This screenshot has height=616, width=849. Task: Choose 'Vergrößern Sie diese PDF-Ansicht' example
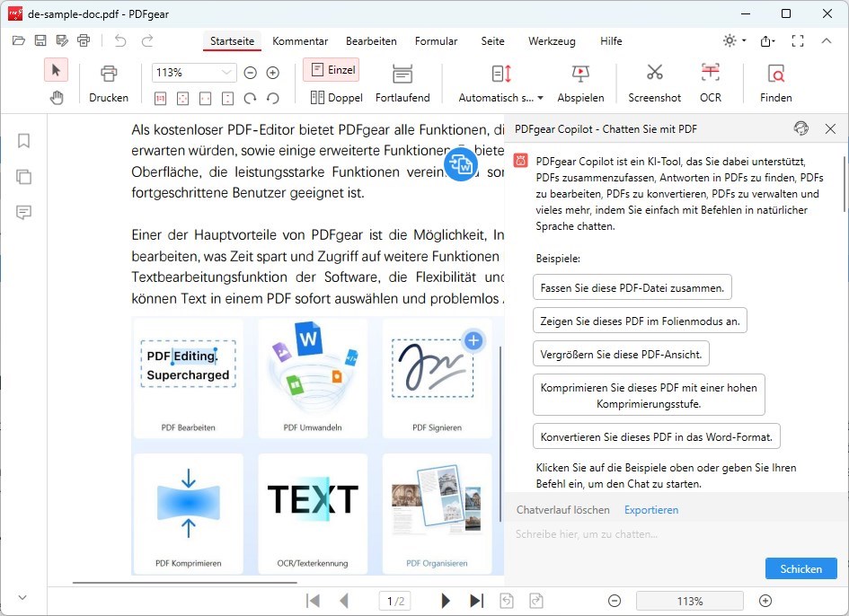point(621,354)
